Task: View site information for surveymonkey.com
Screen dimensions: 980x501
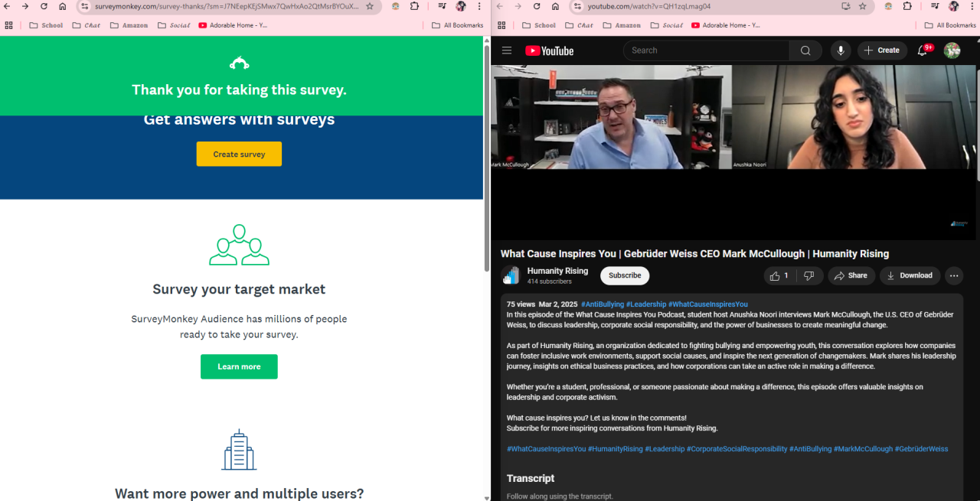Action: (x=85, y=6)
